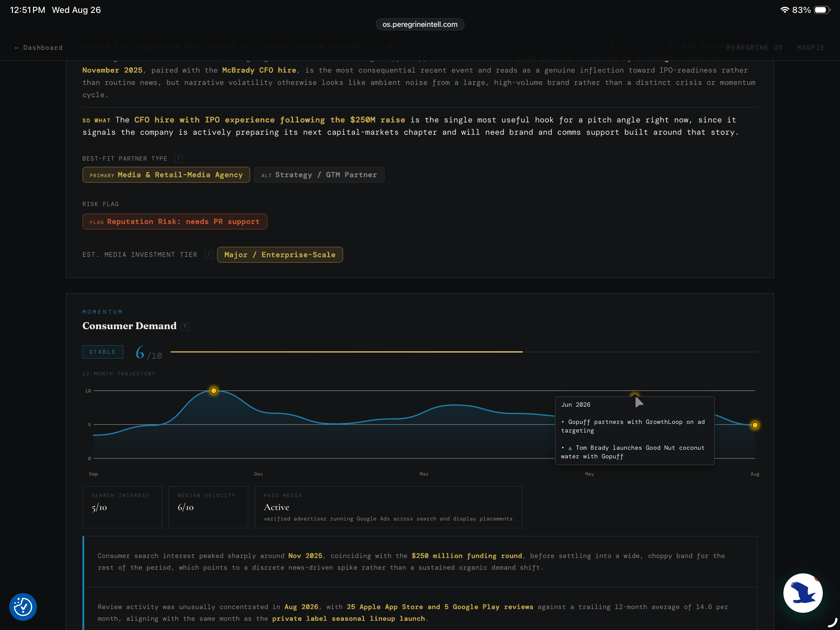Click the 'Dec' x-axis label

[x=259, y=474]
